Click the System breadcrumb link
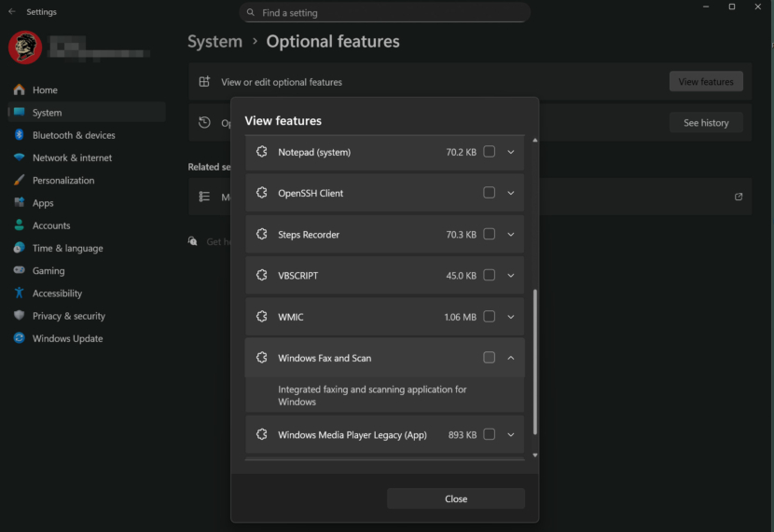774x532 pixels. pyautogui.click(x=214, y=42)
